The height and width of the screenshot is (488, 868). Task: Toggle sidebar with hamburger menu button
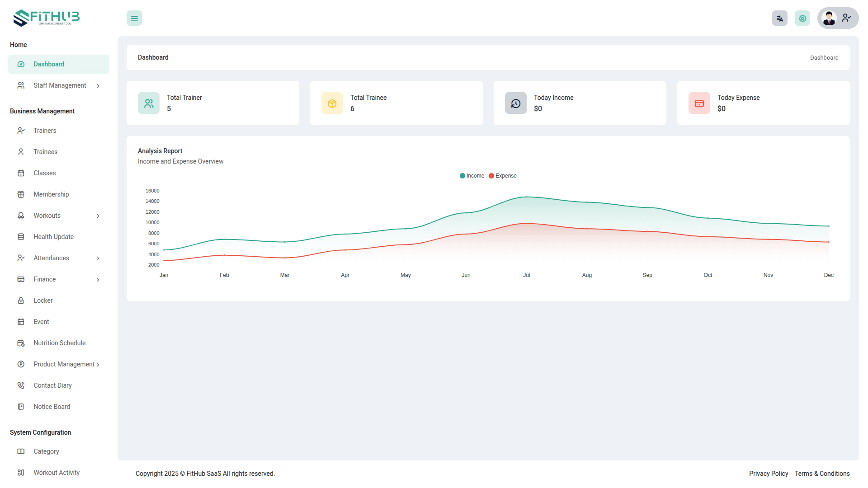click(x=134, y=19)
